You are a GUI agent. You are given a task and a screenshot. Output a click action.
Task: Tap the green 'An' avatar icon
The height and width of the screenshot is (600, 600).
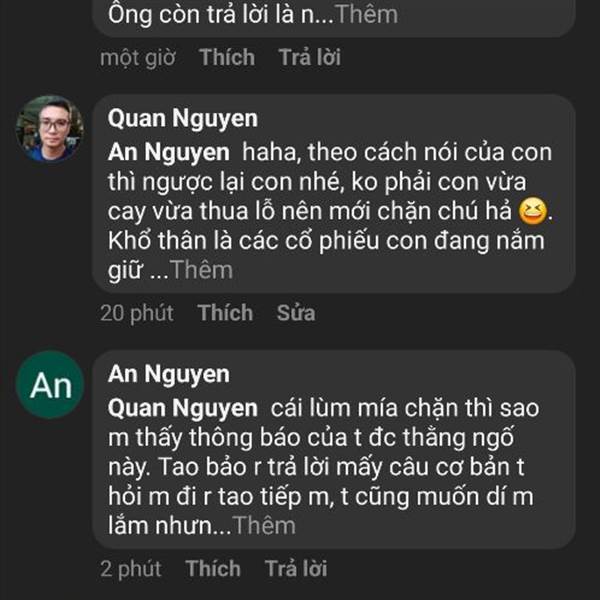tap(49, 385)
